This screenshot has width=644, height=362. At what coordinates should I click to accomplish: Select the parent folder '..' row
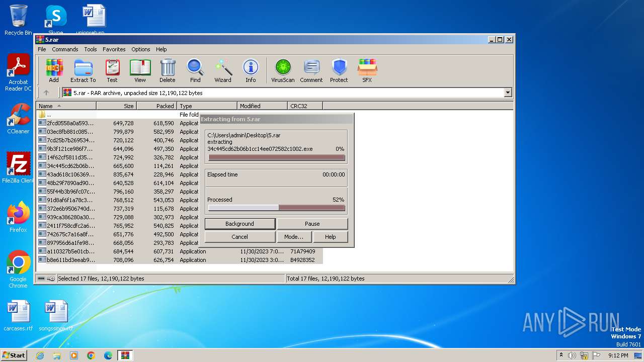pos(118,115)
